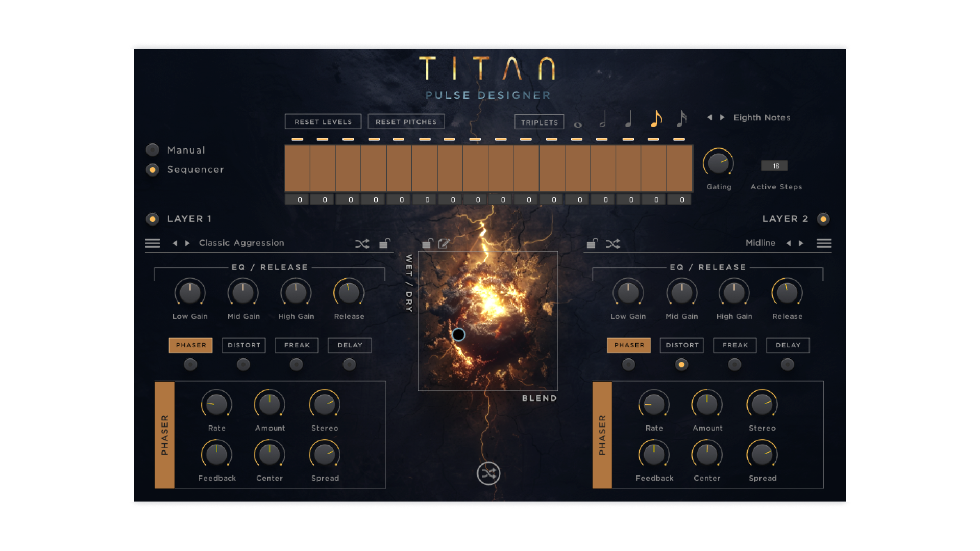Switch from Sequencer to Manual mode
980x551 pixels.
pos(152,149)
